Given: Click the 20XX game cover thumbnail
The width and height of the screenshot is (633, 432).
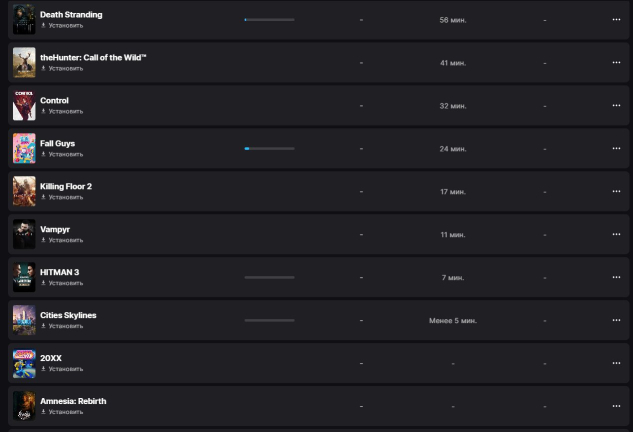Looking at the screenshot, I should tap(24, 363).
